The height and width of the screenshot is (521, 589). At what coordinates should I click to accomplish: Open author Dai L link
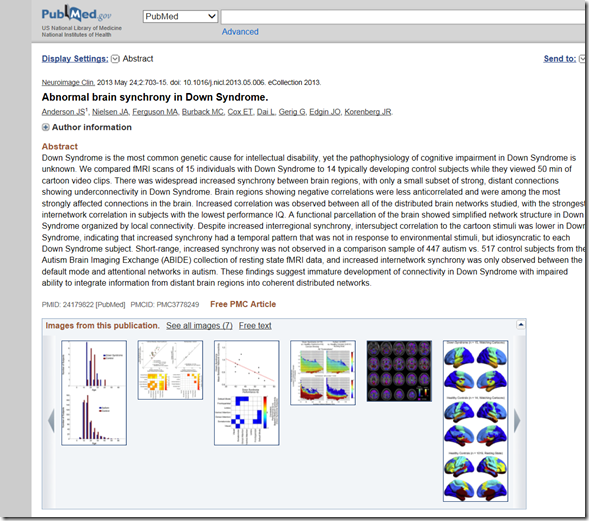point(266,112)
